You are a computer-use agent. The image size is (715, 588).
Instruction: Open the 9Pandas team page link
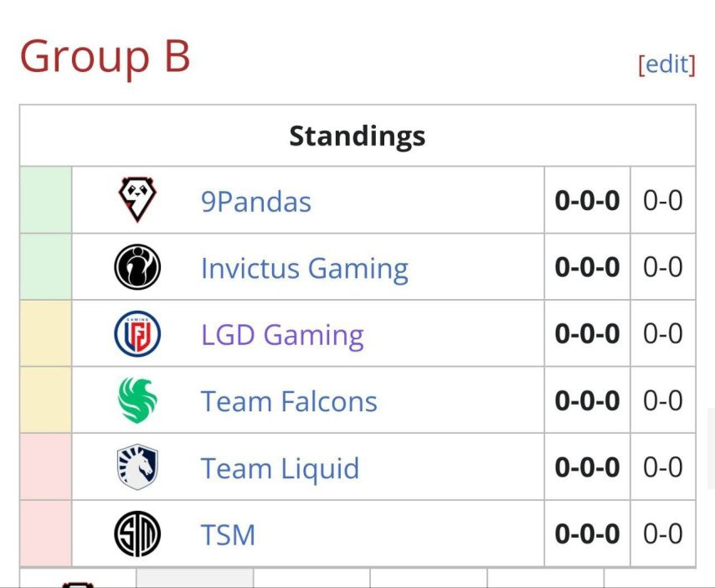(256, 202)
